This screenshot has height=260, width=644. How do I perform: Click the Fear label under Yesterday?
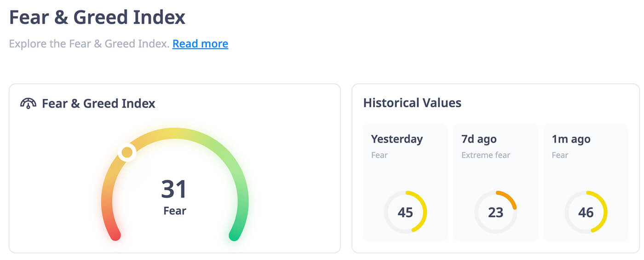click(x=379, y=155)
